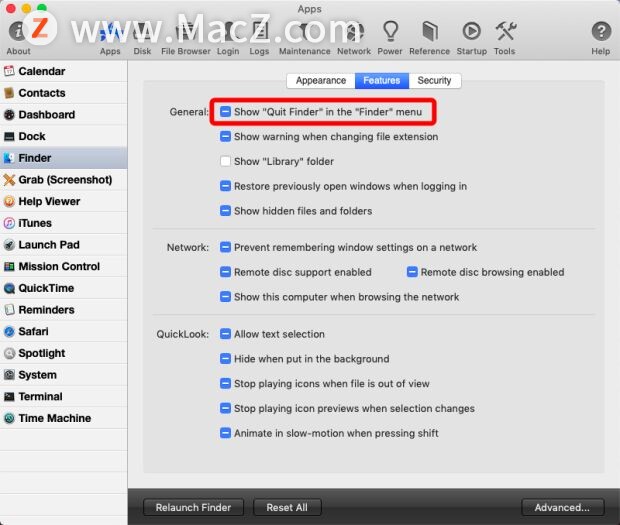The width and height of the screenshot is (620, 525).
Task: Toggle Prevent remembering window settings on network
Action: click(x=225, y=247)
